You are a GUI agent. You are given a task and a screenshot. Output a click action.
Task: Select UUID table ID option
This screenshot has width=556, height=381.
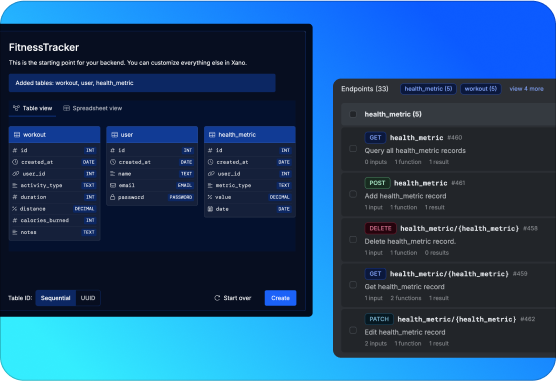click(x=88, y=298)
